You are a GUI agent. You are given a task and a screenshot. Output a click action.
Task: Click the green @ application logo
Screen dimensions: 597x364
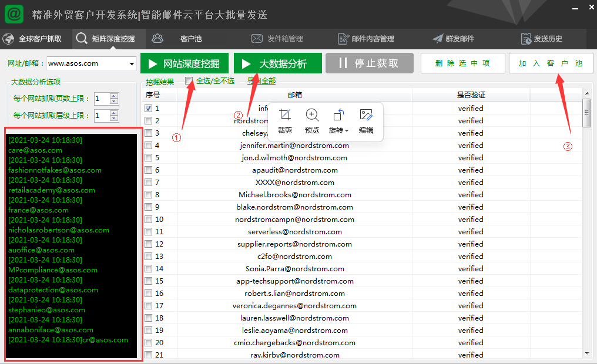coord(14,14)
